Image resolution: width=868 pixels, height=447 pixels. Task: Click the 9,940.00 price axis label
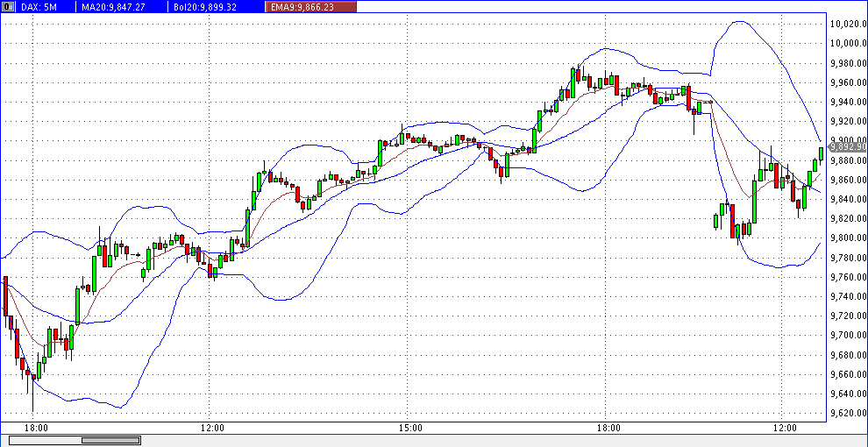click(850, 102)
